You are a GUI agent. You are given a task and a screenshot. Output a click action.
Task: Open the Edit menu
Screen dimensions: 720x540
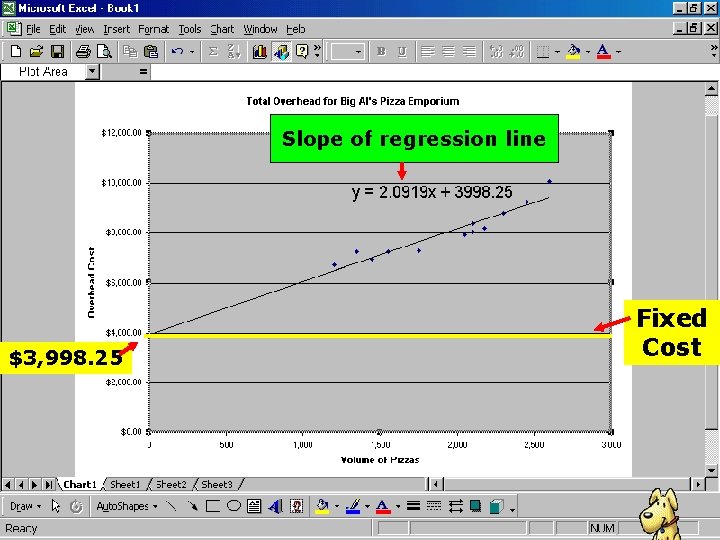57,29
